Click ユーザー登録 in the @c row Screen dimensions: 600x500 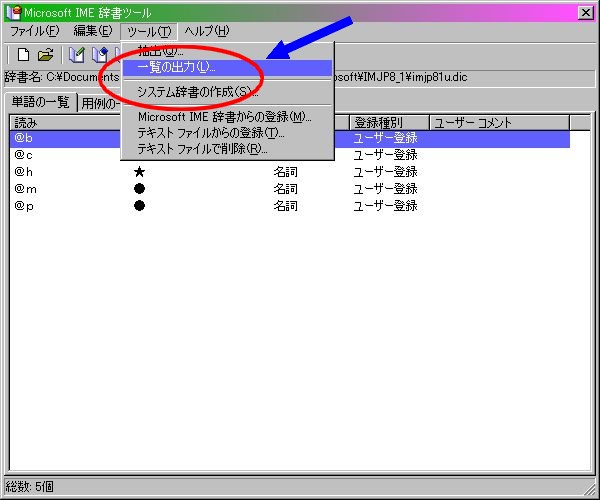(385, 155)
